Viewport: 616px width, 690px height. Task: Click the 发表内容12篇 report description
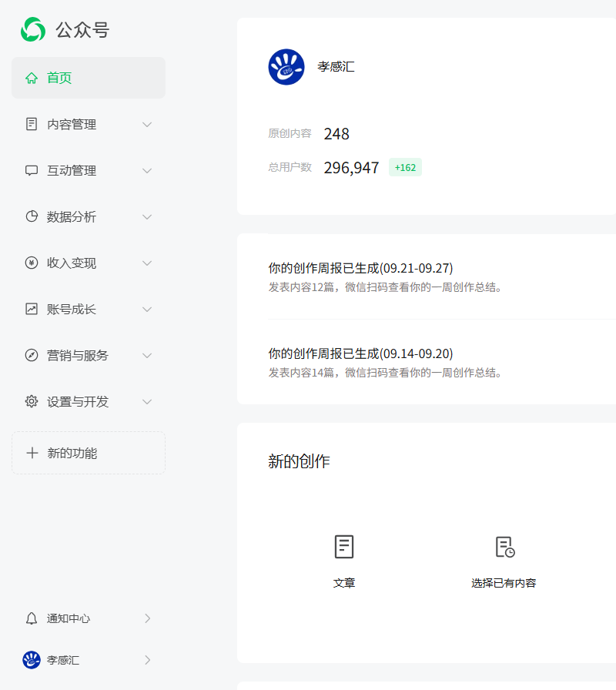point(385,287)
